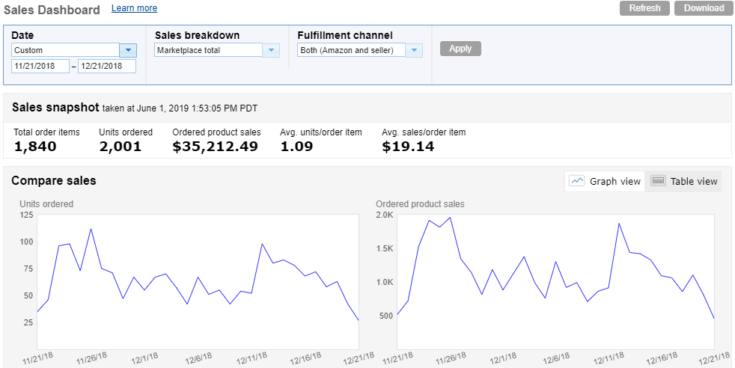This screenshot has height=368, width=735.
Task: Click the Refresh button
Action: pos(645,8)
